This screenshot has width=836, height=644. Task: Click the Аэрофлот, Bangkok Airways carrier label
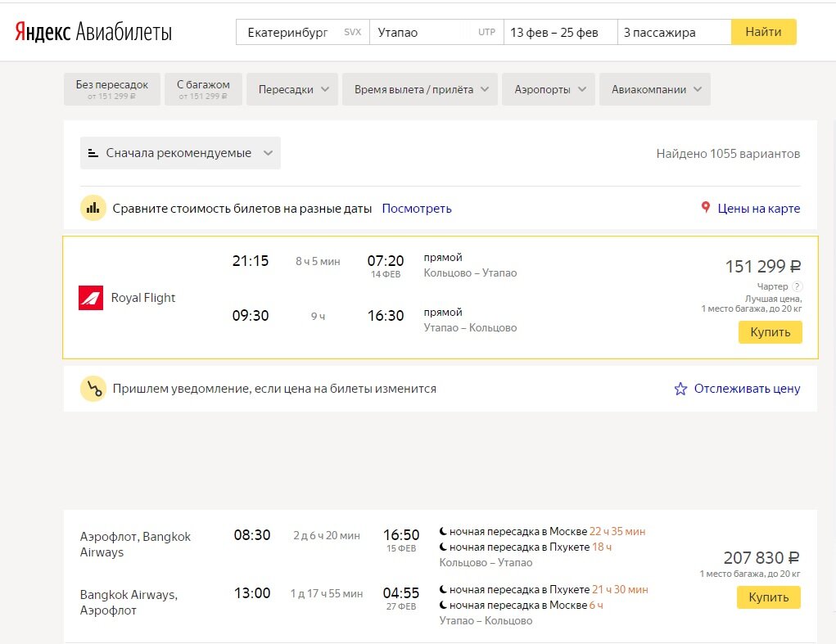tap(135, 544)
